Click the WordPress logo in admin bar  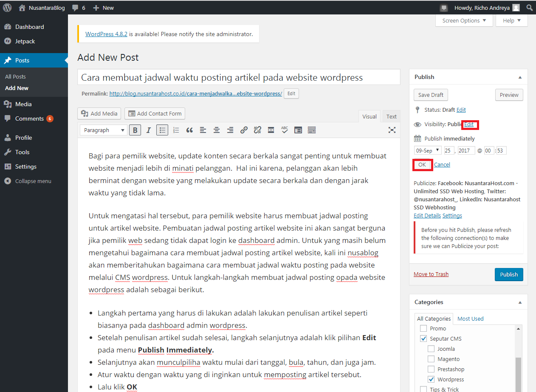point(7,8)
